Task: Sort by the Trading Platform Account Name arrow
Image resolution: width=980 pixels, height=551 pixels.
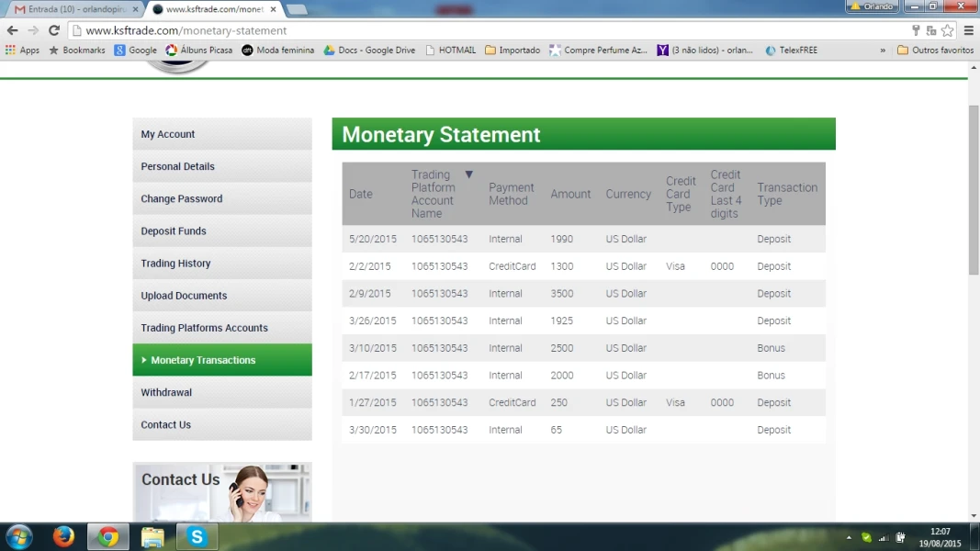Action: coord(468,174)
